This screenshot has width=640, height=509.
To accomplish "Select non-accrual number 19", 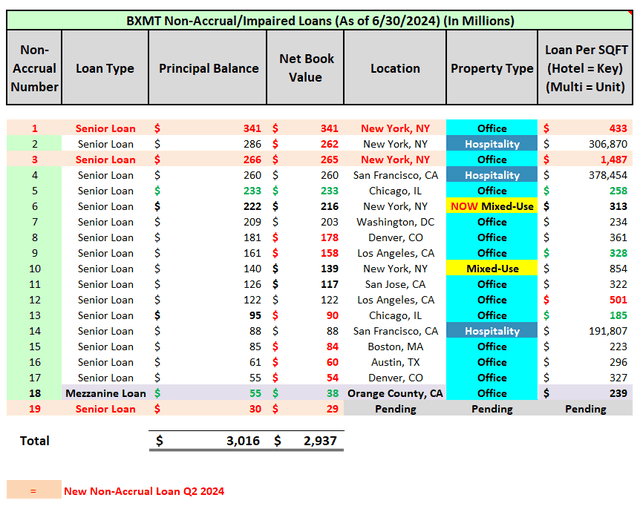I will click(34, 409).
